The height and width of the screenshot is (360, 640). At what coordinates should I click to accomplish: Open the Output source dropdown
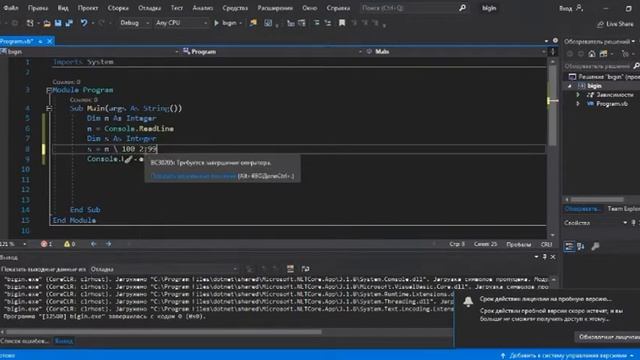[x=164, y=269]
